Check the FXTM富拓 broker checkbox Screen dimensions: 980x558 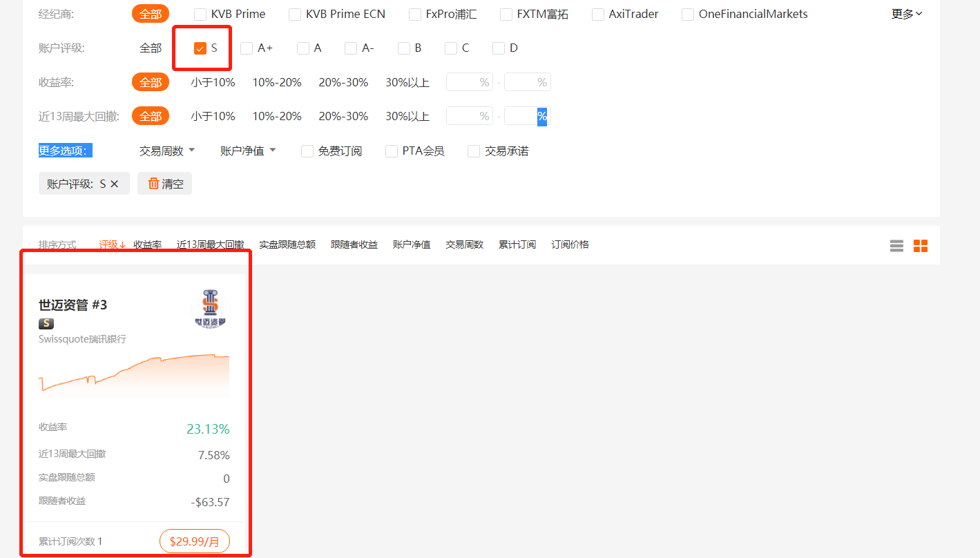point(506,15)
